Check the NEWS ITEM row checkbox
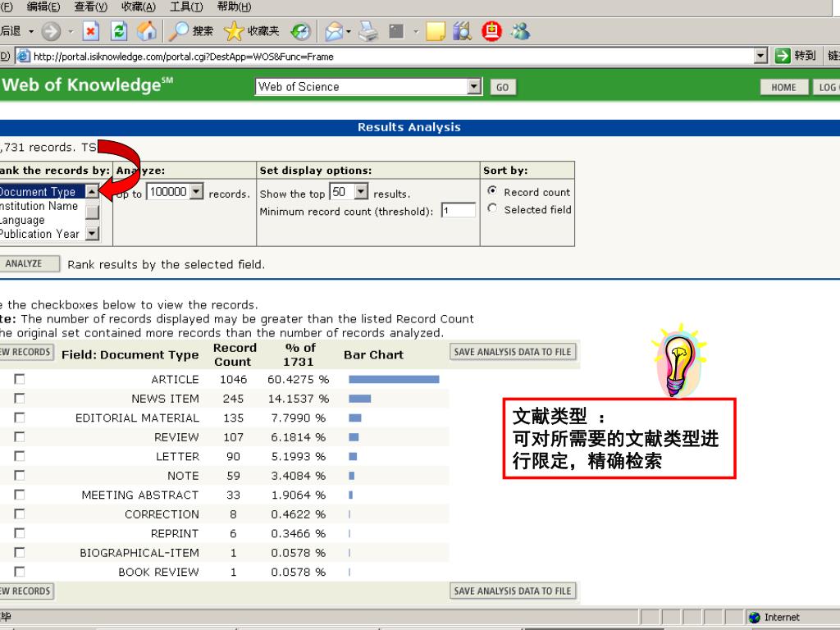The height and width of the screenshot is (630, 840). (x=20, y=399)
